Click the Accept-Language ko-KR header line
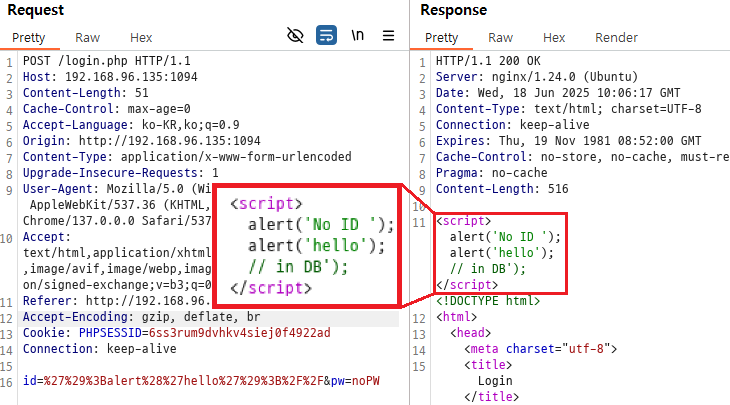The width and height of the screenshot is (730, 405). pyautogui.click(x=131, y=125)
